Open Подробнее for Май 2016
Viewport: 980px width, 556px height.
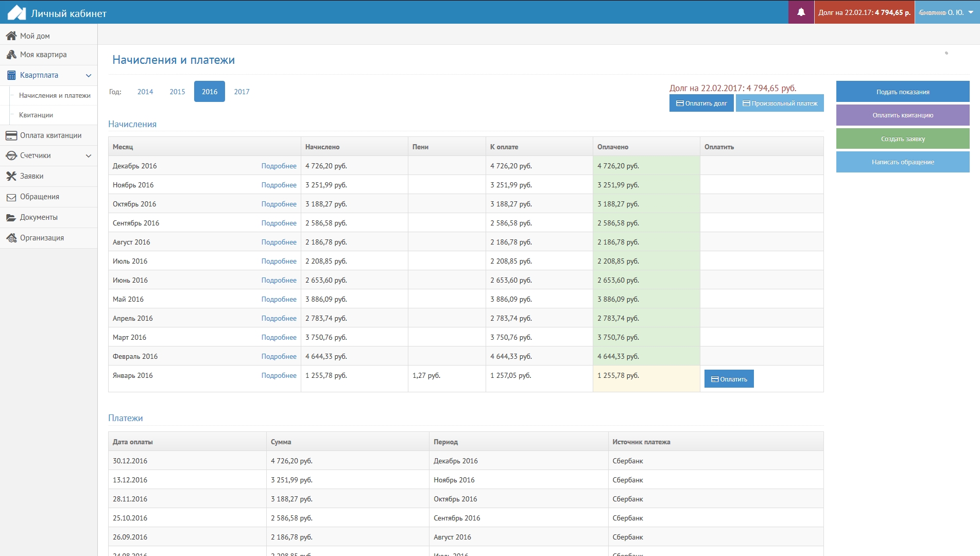(x=279, y=300)
